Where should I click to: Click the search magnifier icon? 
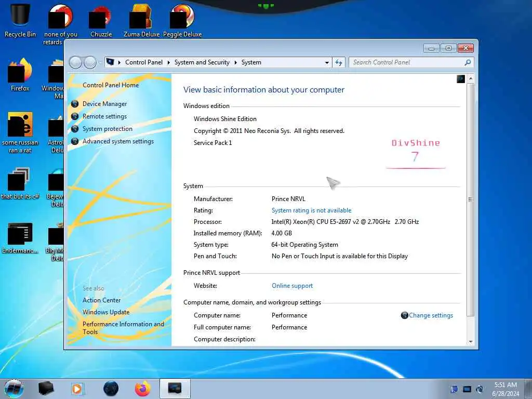point(468,62)
